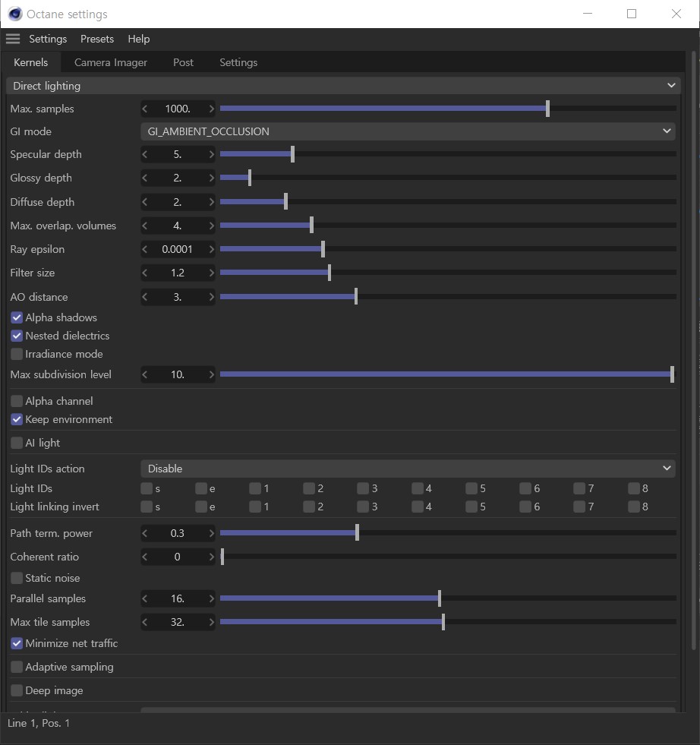Check the Deep image option
The height and width of the screenshot is (745, 700).
coord(17,690)
